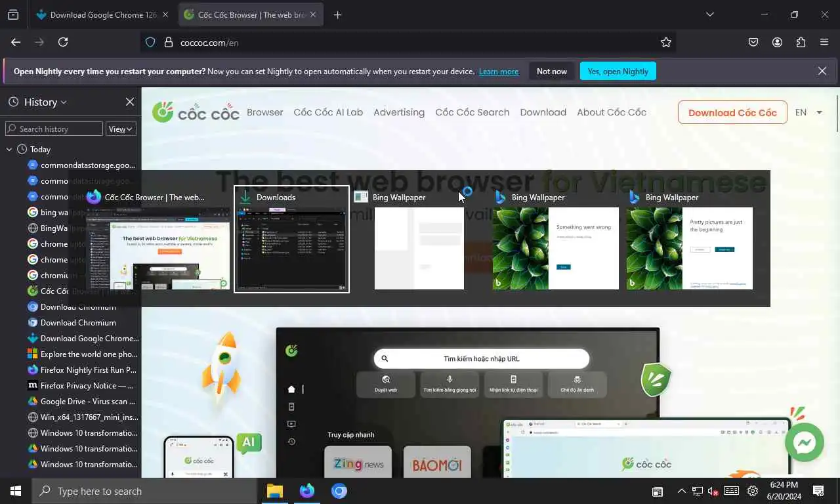Click the Zing news quick access tile

pos(358,462)
